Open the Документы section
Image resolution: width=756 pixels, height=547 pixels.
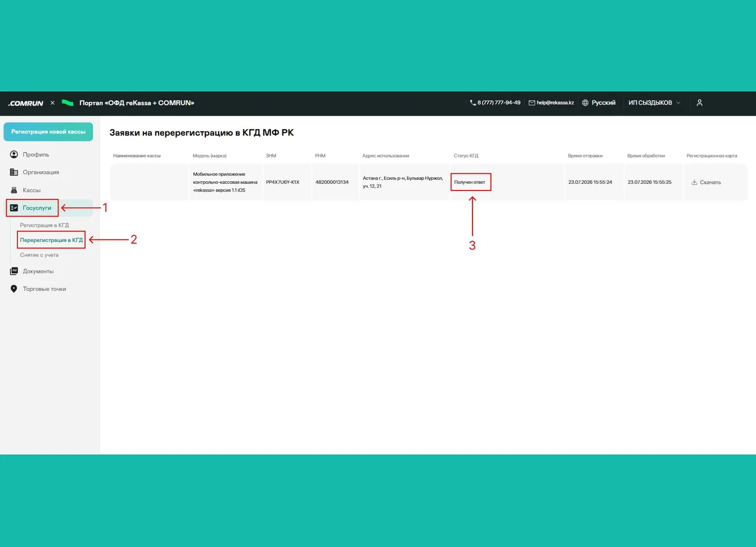pos(38,271)
